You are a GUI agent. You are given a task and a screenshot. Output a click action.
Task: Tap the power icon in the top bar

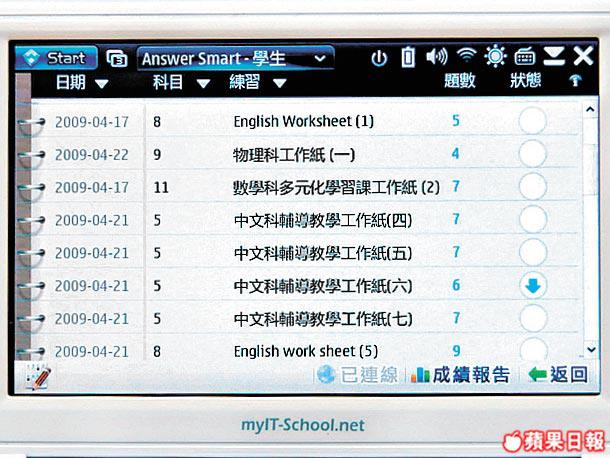point(379,58)
